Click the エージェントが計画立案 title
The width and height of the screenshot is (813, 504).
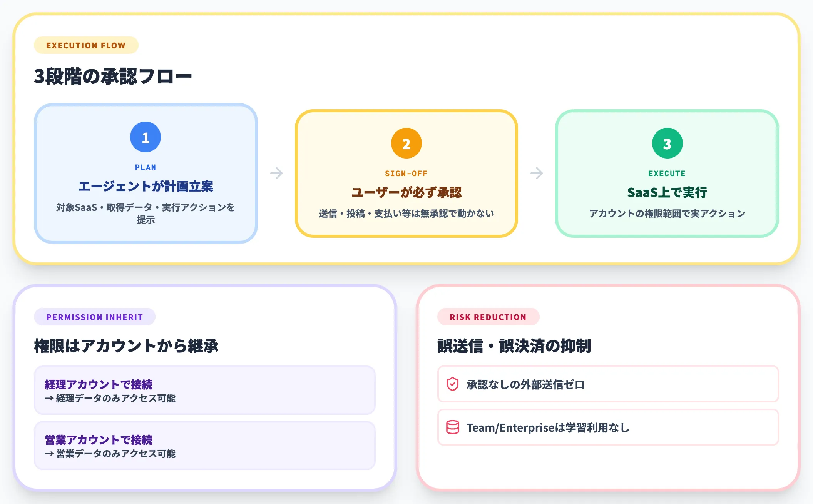pyautogui.click(x=146, y=186)
